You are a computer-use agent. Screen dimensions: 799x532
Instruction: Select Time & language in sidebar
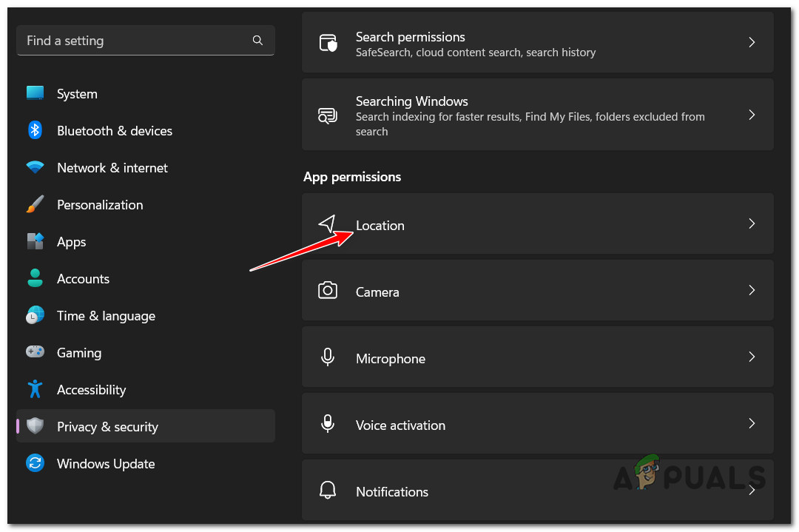point(106,316)
